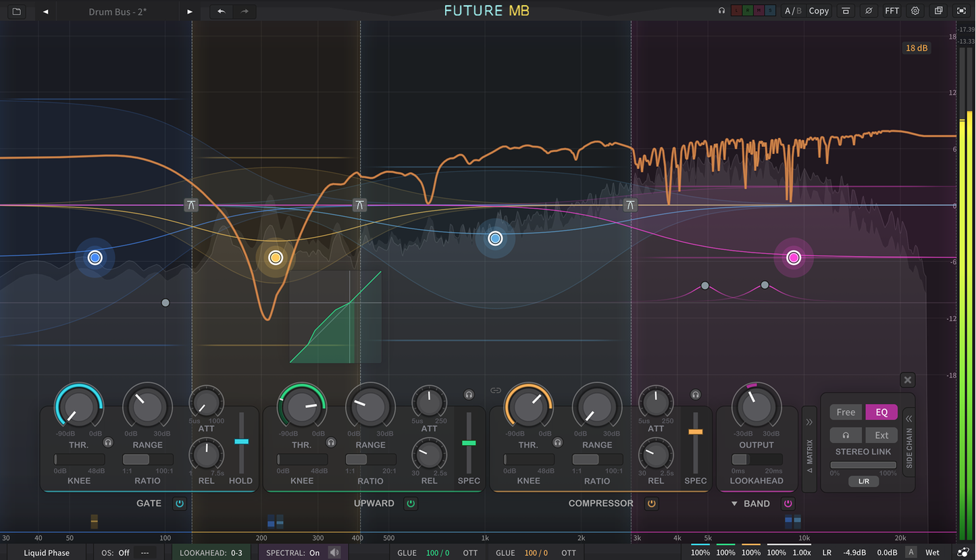The image size is (976, 560).
Task: Click the Upward SPEC slider handle
Action: (469, 443)
